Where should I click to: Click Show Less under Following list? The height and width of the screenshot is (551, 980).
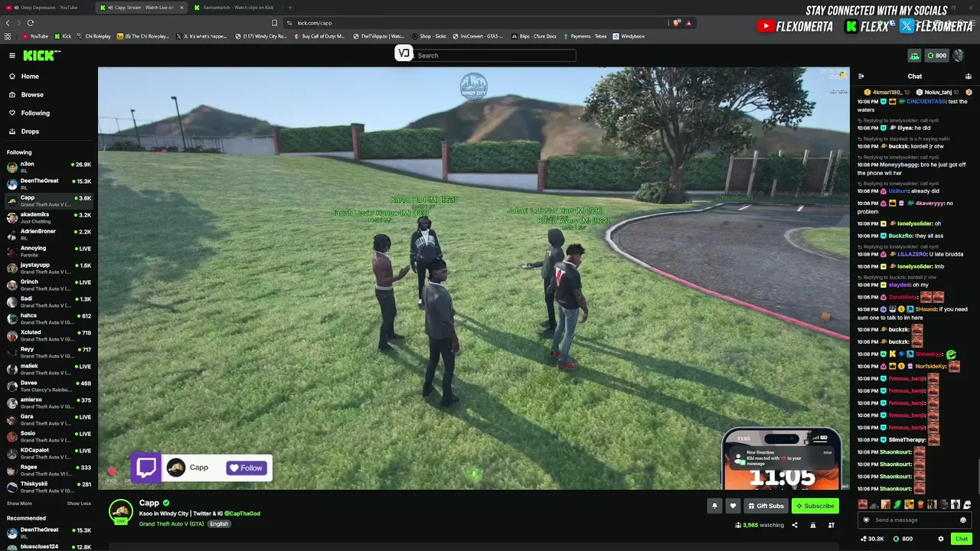(79, 504)
